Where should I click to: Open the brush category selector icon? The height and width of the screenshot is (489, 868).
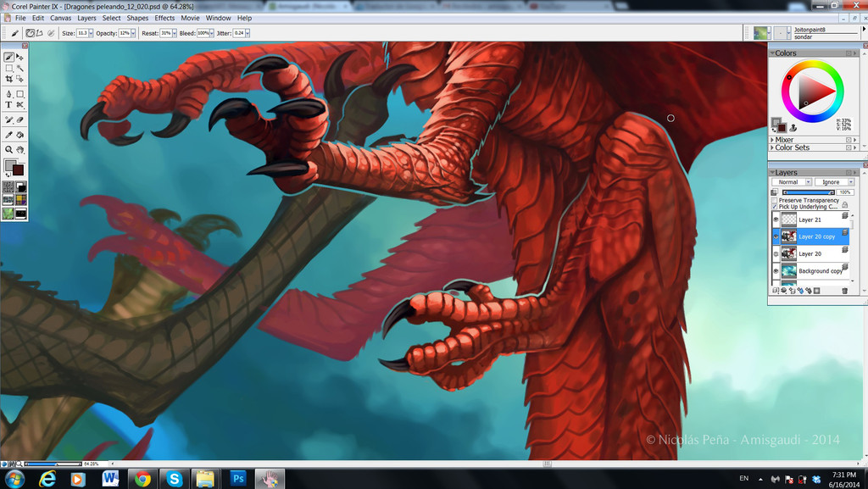pos(761,33)
